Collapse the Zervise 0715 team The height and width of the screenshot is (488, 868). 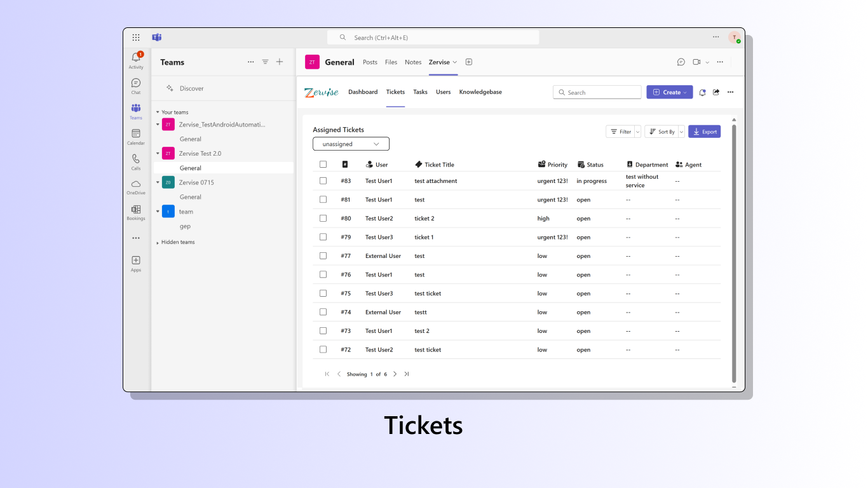click(x=158, y=182)
